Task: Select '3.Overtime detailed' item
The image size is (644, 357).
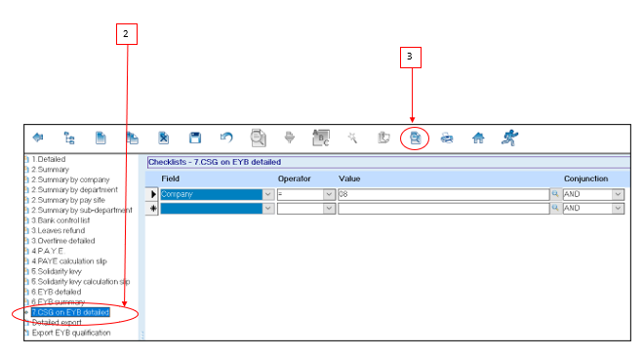Action: click(x=62, y=241)
